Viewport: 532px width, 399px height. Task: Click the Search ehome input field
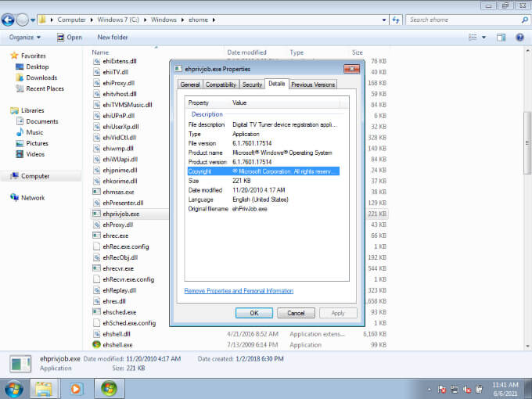pyautogui.click(x=465, y=20)
